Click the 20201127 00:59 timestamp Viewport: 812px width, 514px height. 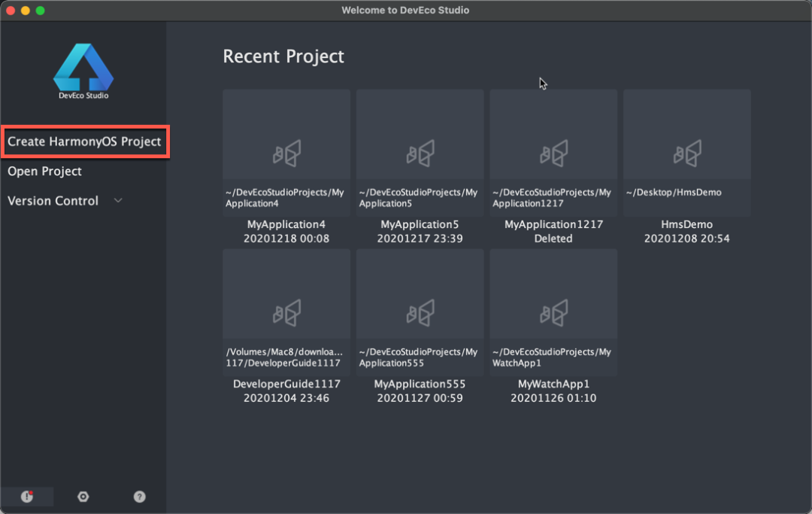pyautogui.click(x=420, y=398)
